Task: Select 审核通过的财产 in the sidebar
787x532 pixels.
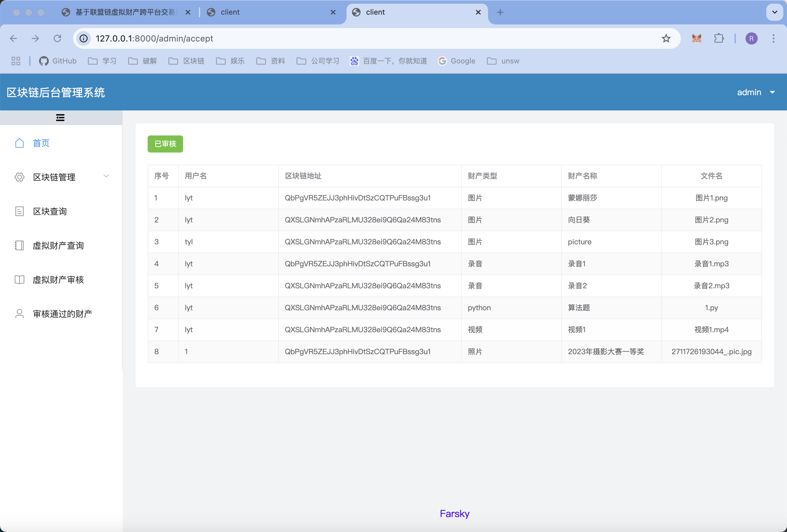Action: [x=62, y=314]
